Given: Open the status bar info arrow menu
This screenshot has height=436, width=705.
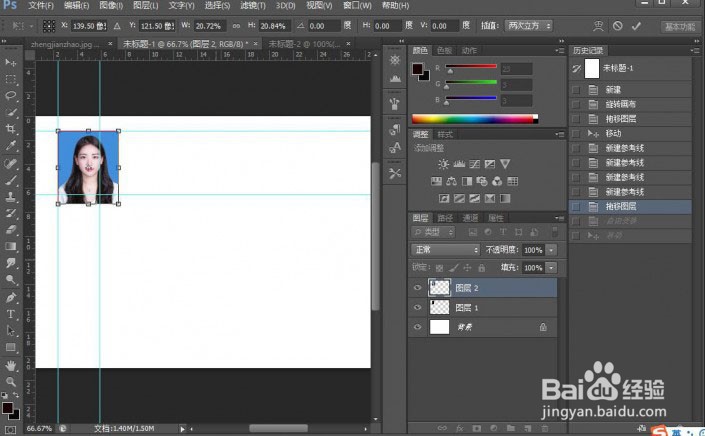Looking at the screenshot, I should (x=182, y=429).
